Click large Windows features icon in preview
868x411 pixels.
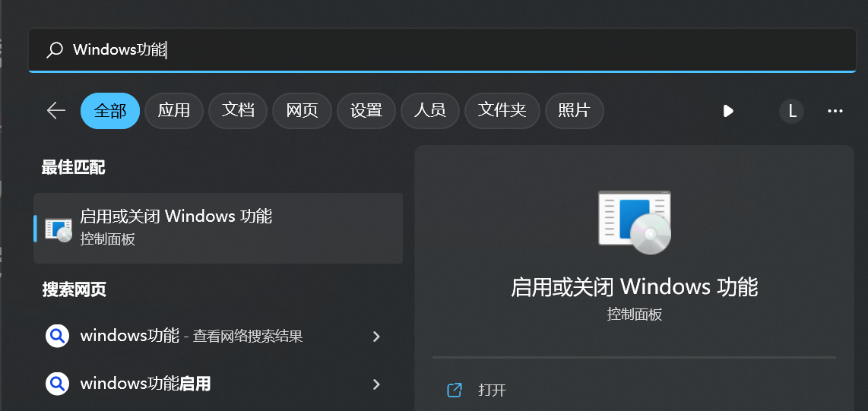pyautogui.click(x=635, y=223)
